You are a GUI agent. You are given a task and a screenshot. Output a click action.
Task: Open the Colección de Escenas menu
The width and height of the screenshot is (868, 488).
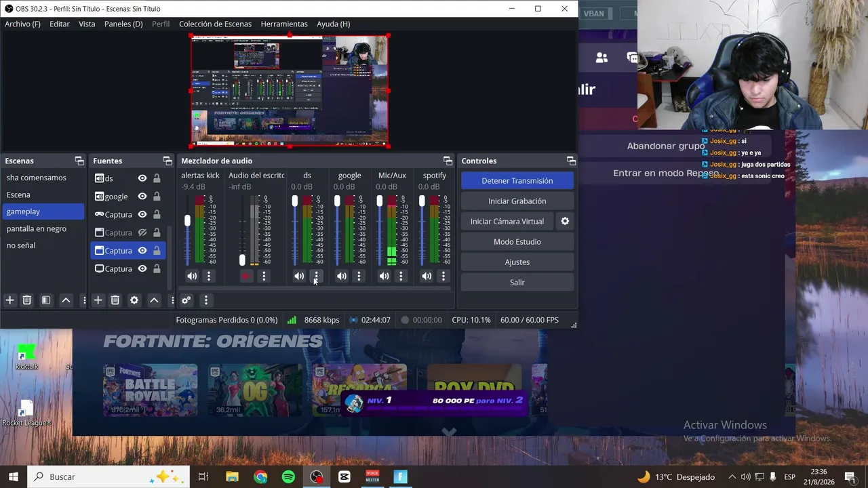tap(215, 24)
